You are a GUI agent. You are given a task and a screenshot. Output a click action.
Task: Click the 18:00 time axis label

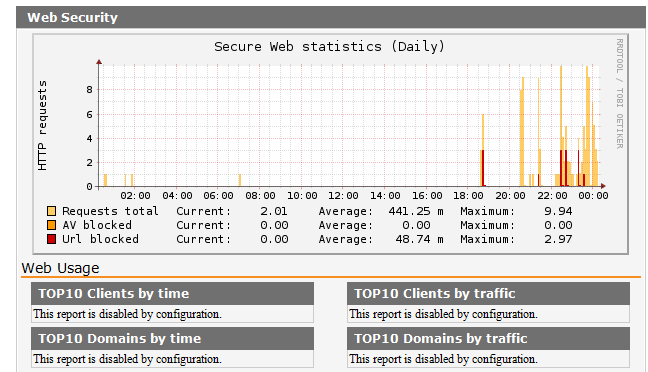click(x=468, y=196)
